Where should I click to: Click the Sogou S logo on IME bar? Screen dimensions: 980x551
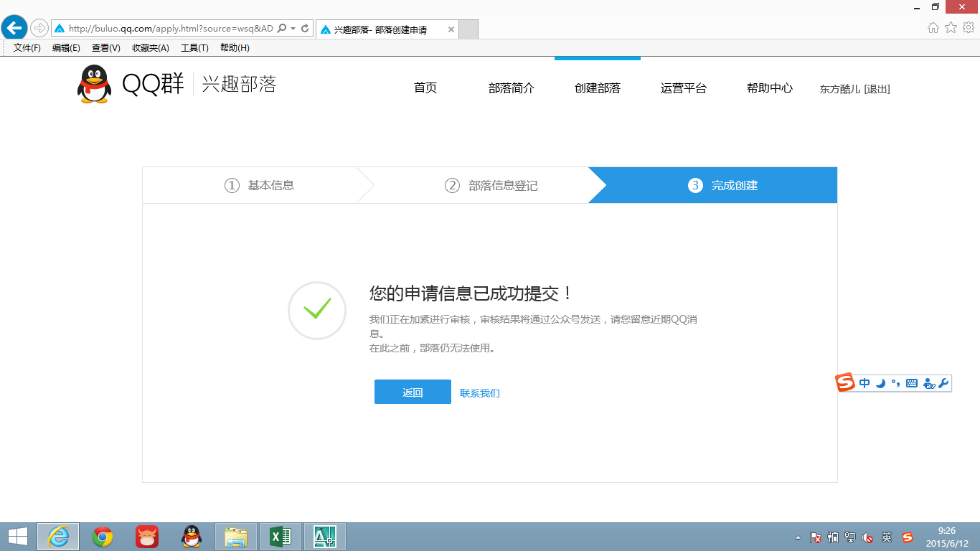(846, 383)
